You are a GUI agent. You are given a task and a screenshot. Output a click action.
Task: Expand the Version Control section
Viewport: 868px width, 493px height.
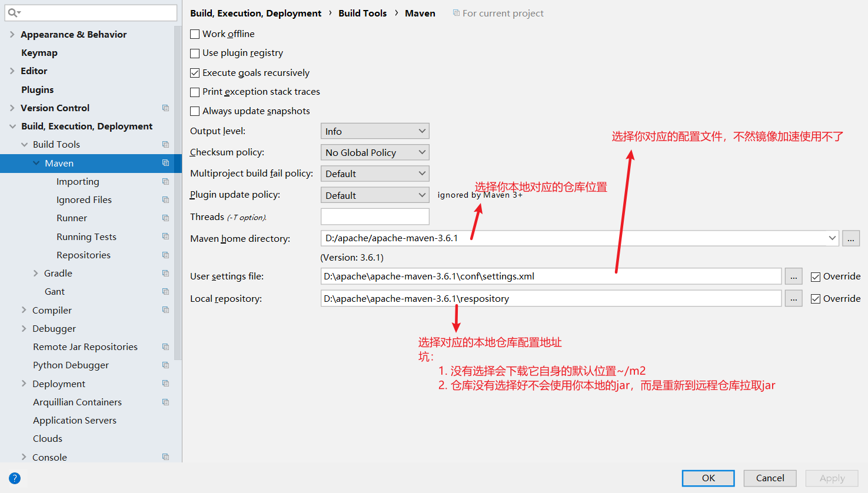pos(12,108)
